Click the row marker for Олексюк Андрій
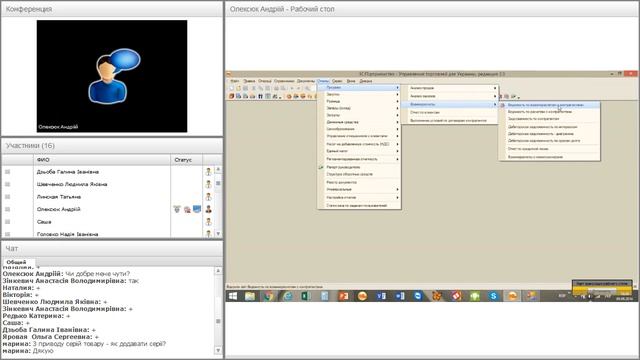The width and height of the screenshot is (640, 360). [x=7, y=209]
